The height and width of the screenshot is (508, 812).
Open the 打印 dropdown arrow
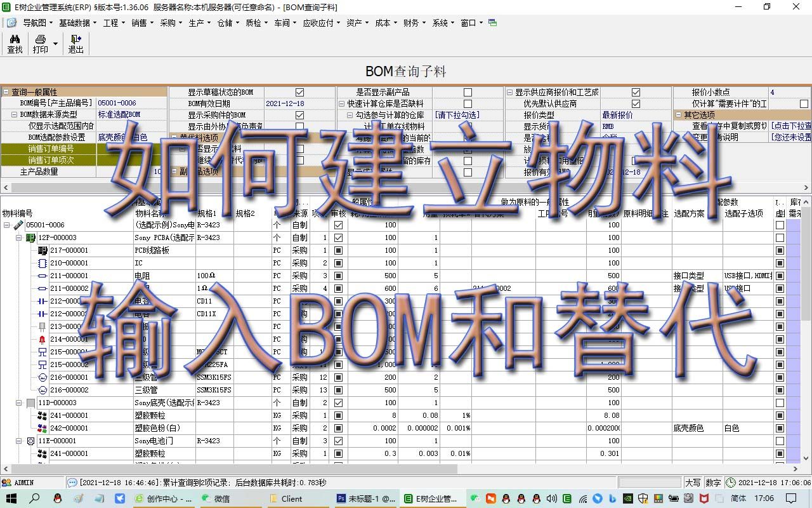coord(56,44)
